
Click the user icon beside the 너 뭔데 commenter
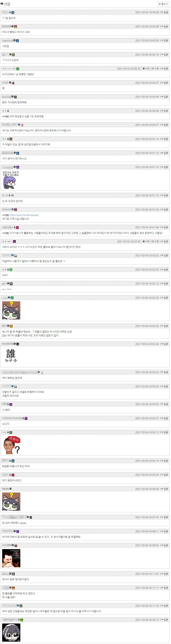click(x=8, y=404)
